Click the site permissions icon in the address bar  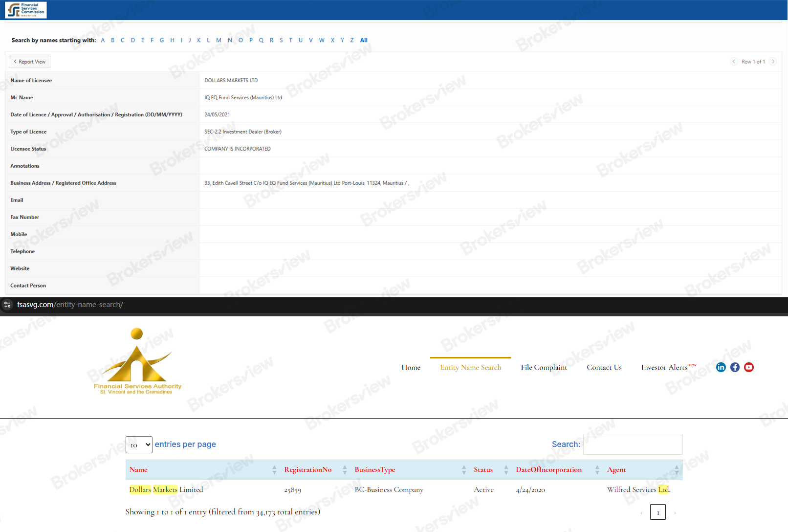click(x=7, y=304)
